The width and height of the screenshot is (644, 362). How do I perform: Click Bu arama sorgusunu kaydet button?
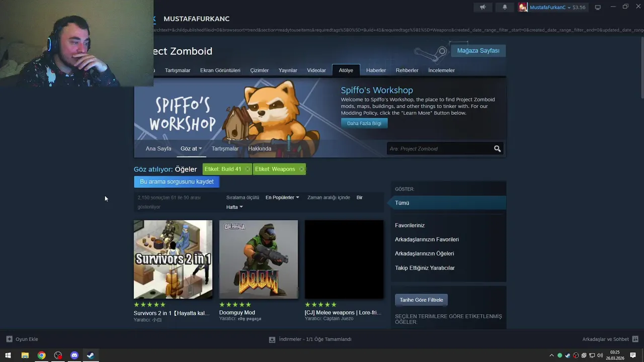(x=177, y=182)
